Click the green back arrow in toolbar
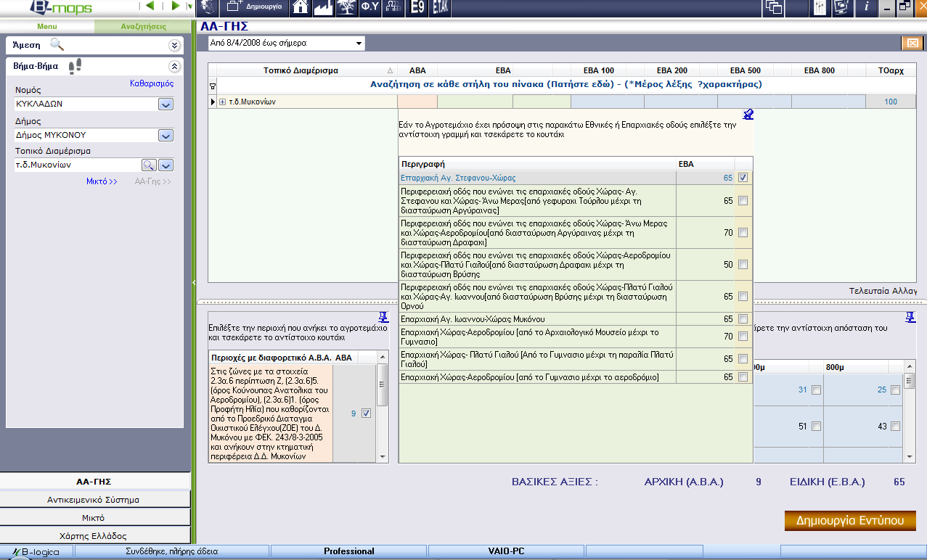Image resolution: width=927 pixels, height=560 pixels. click(150, 7)
